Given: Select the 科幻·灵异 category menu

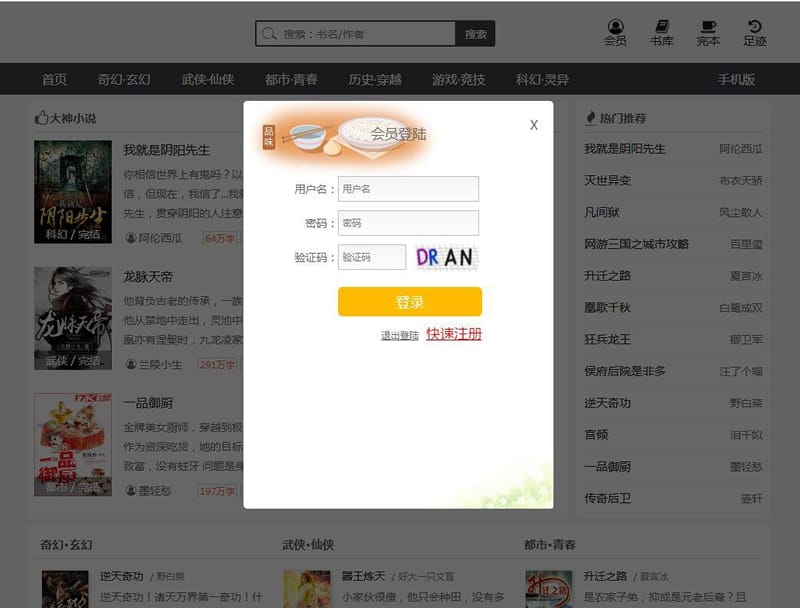Looking at the screenshot, I should click(539, 79).
